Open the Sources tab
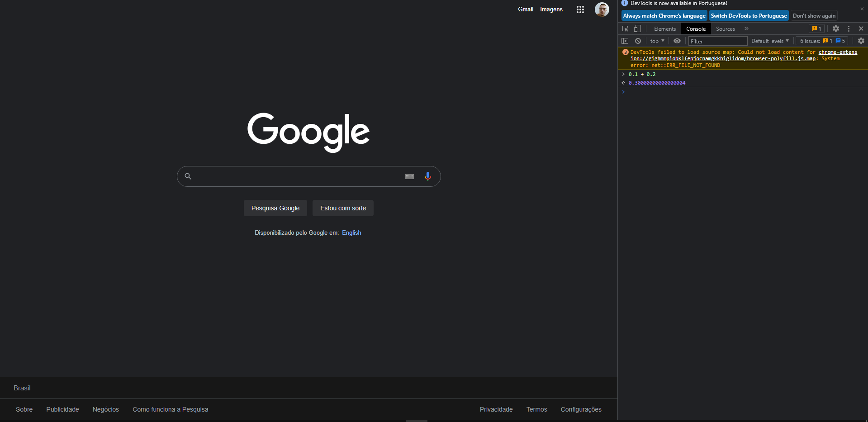 pyautogui.click(x=725, y=28)
